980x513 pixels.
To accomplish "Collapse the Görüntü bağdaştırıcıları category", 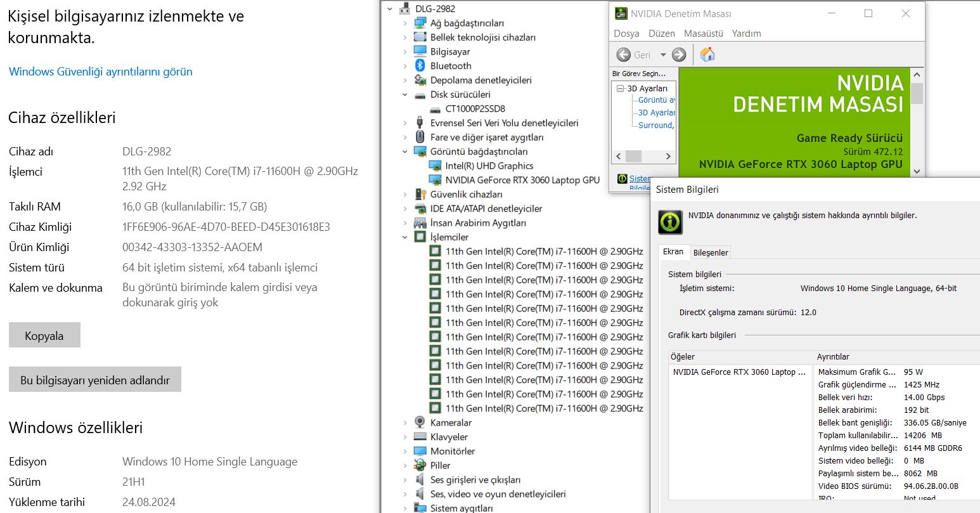I will (x=405, y=152).
